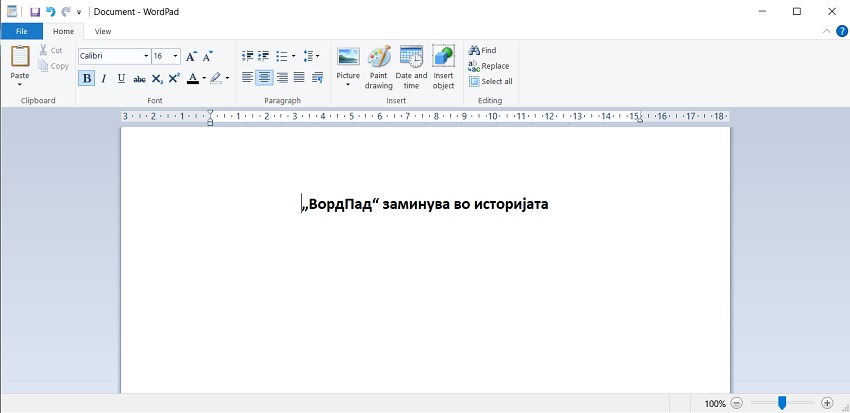Undo the last action in title bar
Screen dimensions: 850x413
[x=51, y=11]
